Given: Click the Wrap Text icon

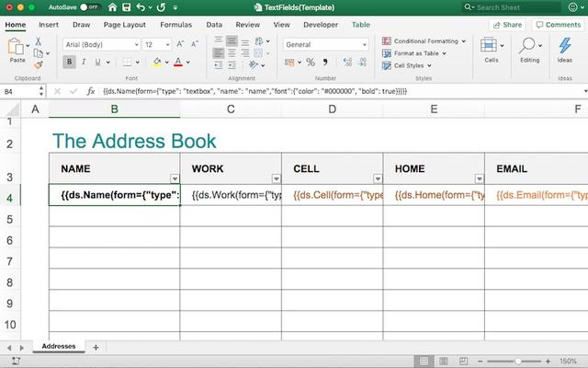Looking at the screenshot, I should coord(259,40).
